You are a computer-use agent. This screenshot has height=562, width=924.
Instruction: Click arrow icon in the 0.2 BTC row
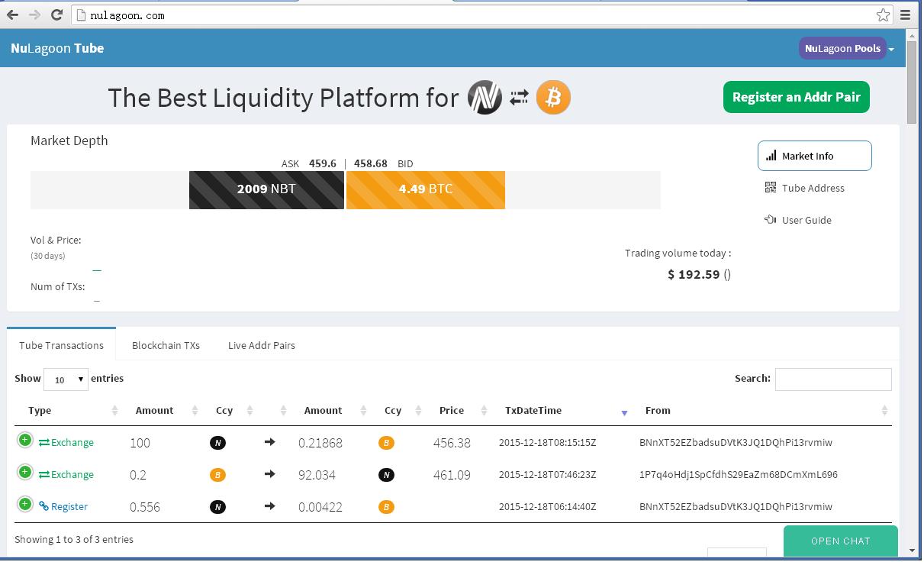269,474
